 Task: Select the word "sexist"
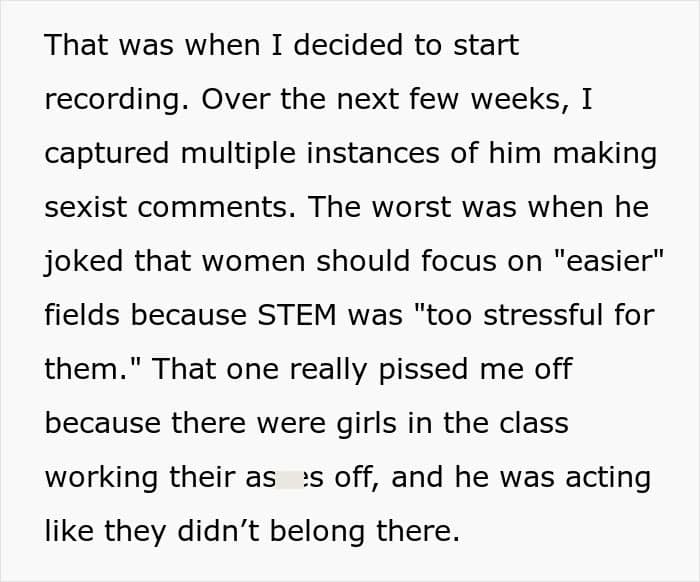86,207
